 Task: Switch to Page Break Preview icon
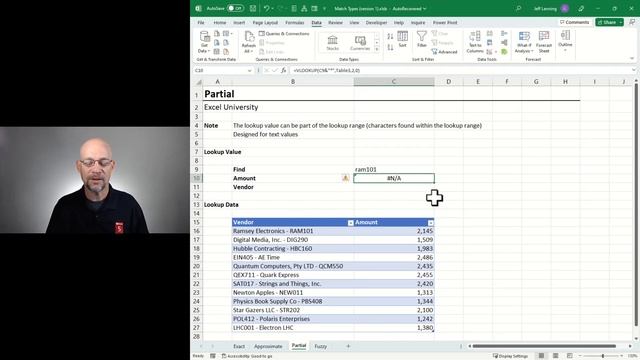(570, 356)
